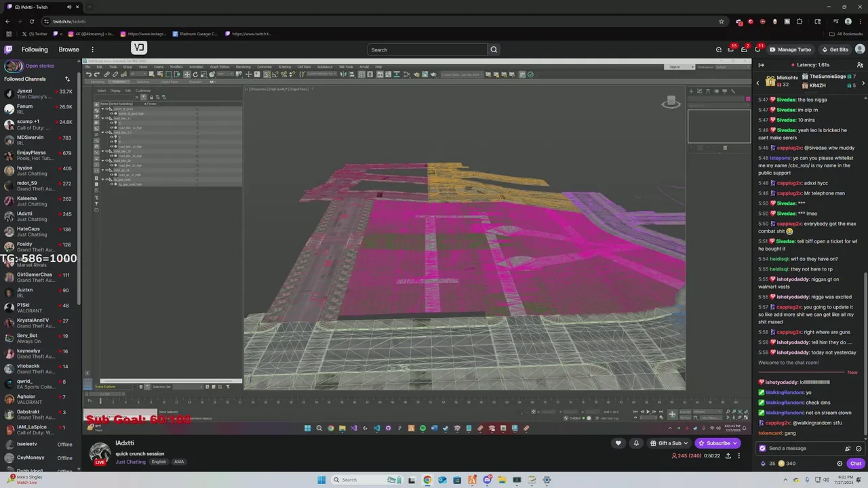868x488 pixels.
Task: Click the Browse link on Twitch
Action: [68, 49]
